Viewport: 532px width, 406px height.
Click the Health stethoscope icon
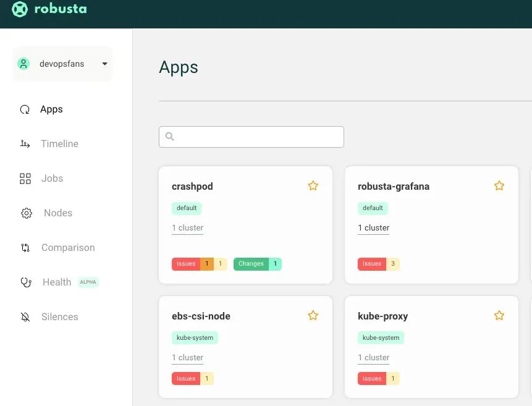tap(26, 282)
